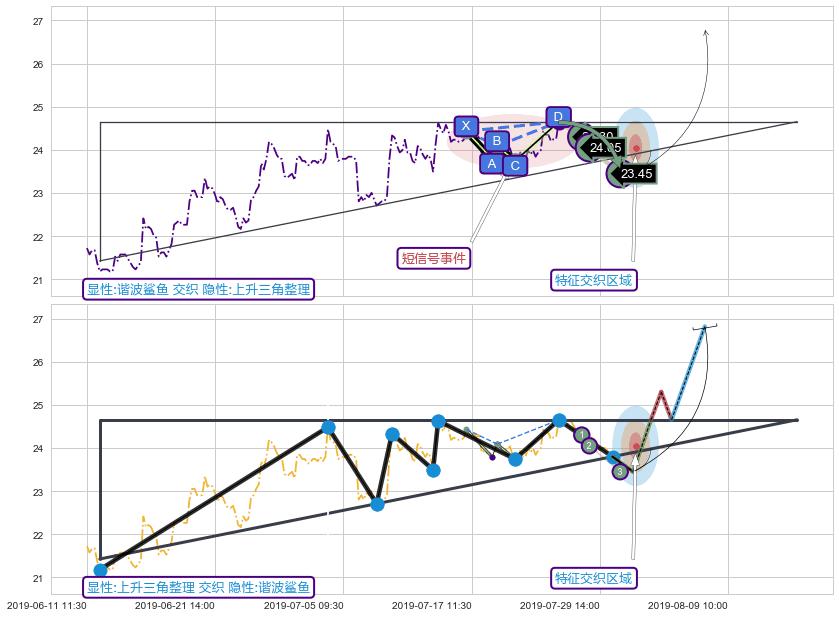Click the A point marker
The image size is (839, 617).
(x=491, y=163)
